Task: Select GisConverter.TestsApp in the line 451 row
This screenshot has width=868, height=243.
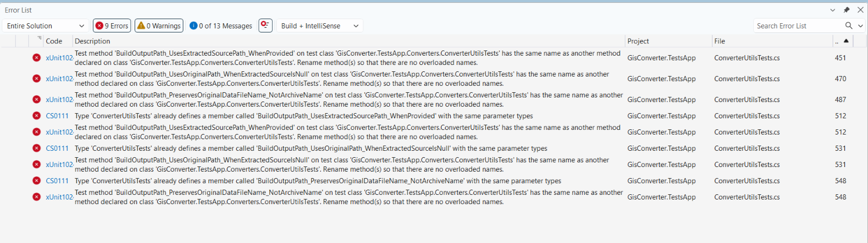Action: click(x=661, y=58)
